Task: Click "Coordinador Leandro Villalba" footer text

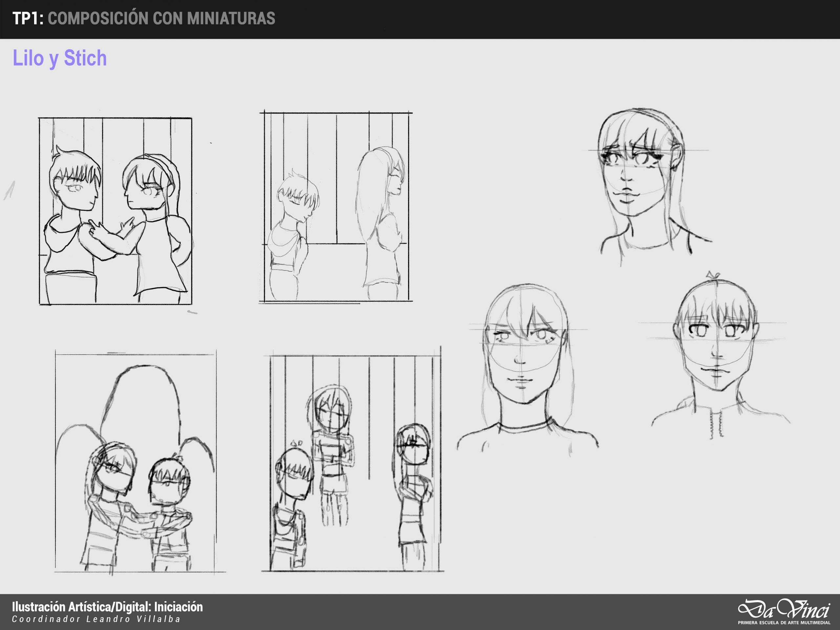Action: [96, 619]
